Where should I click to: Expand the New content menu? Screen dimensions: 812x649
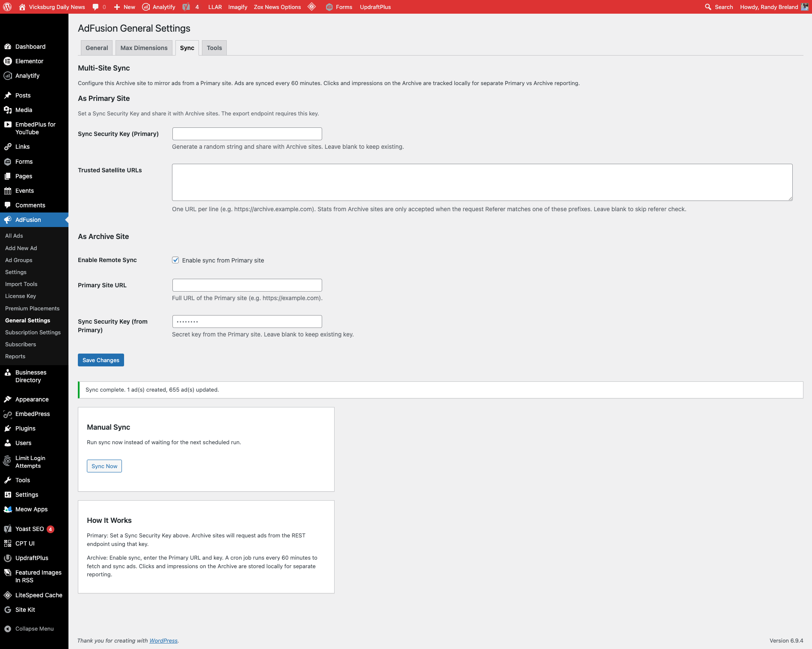(124, 7)
